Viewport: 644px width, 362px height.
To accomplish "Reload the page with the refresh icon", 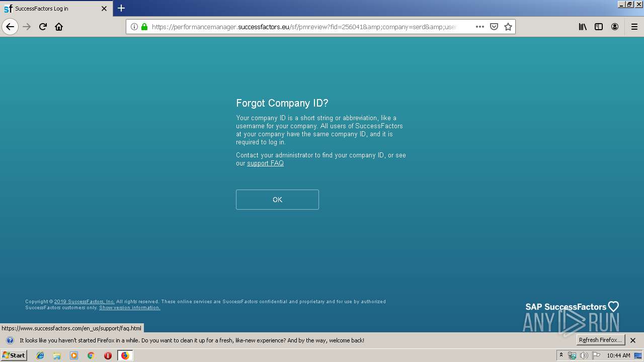I will (43, 27).
